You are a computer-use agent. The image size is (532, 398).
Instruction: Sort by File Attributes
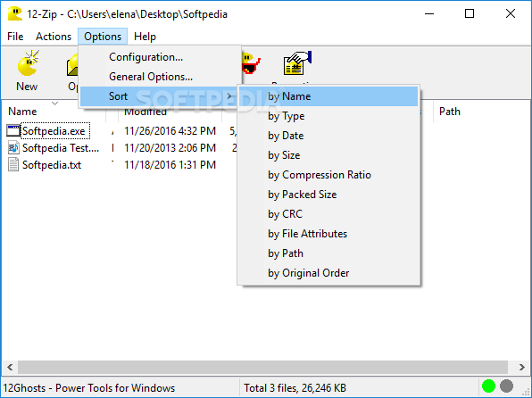328,234
